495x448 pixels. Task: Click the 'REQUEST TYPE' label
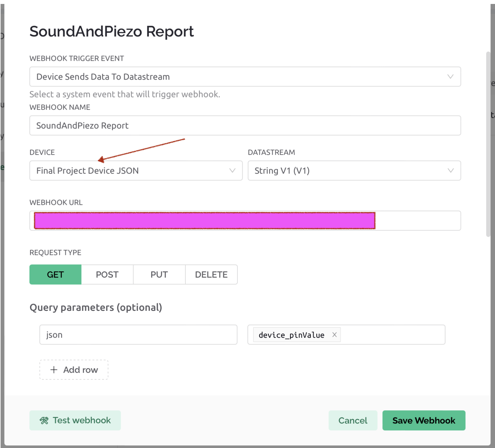point(55,253)
